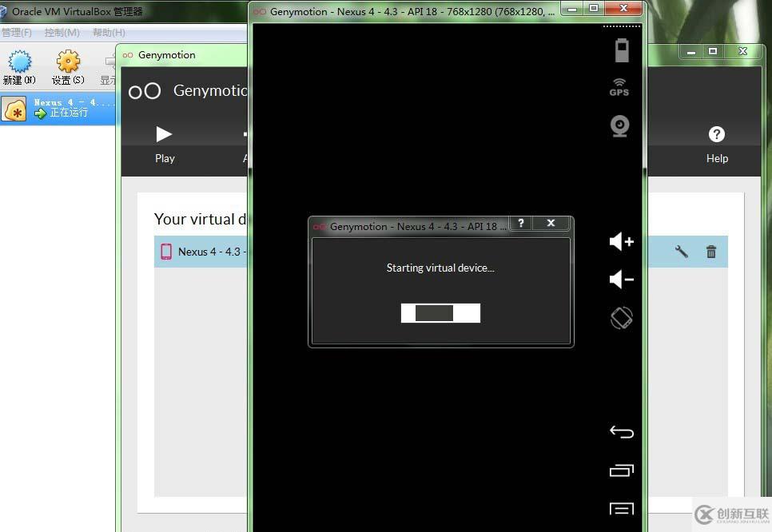Viewport: 772px width, 532px height.
Task: Open the camera widget in emulator sidebar
Action: (620, 126)
